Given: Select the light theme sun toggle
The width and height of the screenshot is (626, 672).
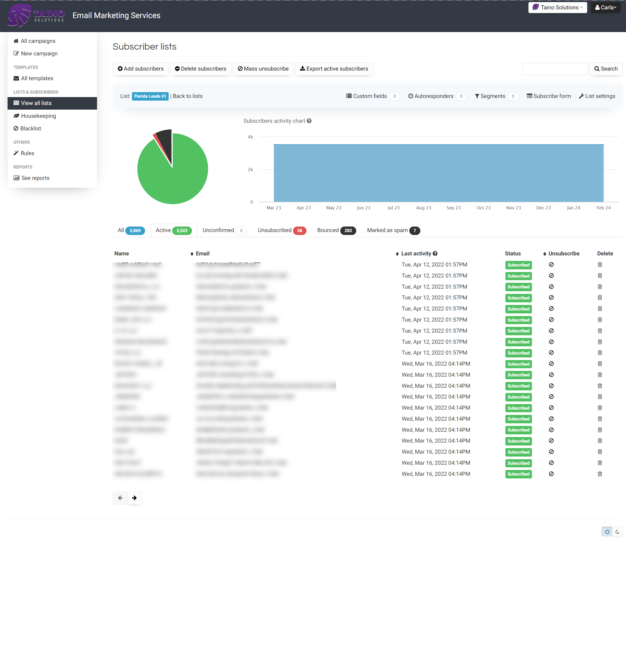Looking at the screenshot, I should tap(607, 531).
